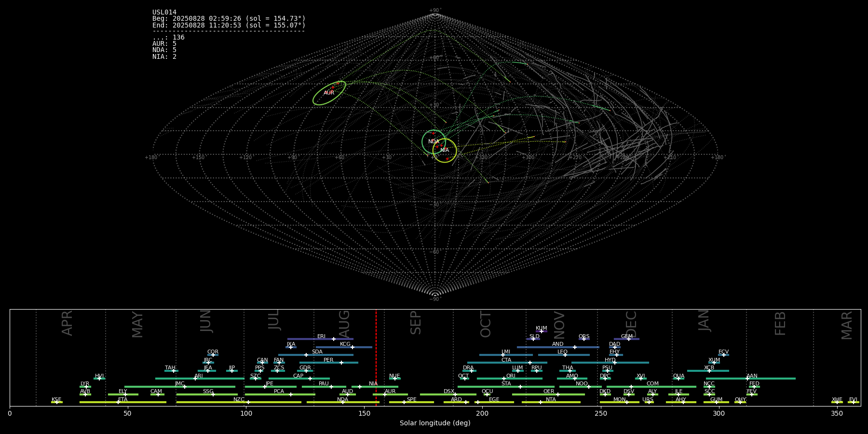Click the 'Solar longitude (deg)' axis label
This screenshot has width=868, height=434.
click(x=435, y=423)
